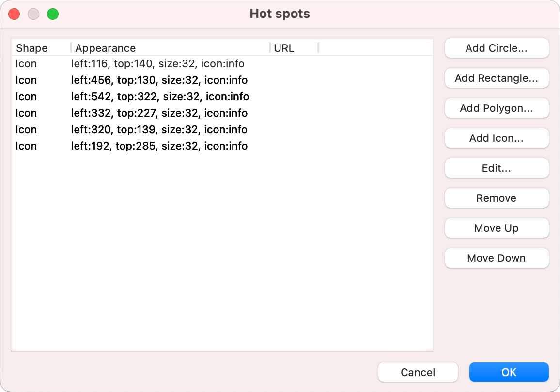Screen dimensions: 560x392
Task: Pick the hot spot at left:320, top:139
Action: (x=159, y=130)
